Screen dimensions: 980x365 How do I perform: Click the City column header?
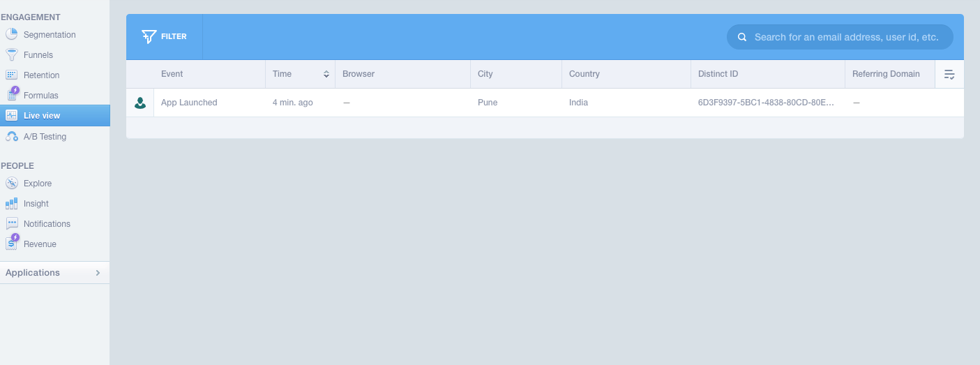click(x=516, y=73)
